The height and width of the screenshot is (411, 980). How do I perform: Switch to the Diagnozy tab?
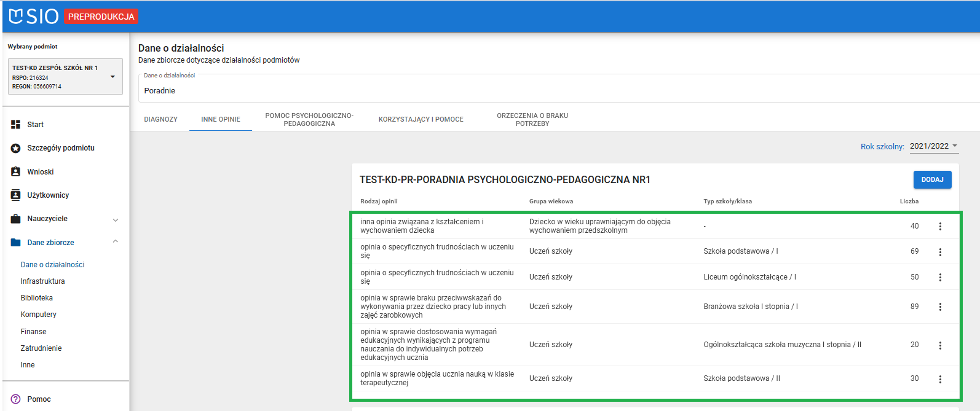pos(160,119)
